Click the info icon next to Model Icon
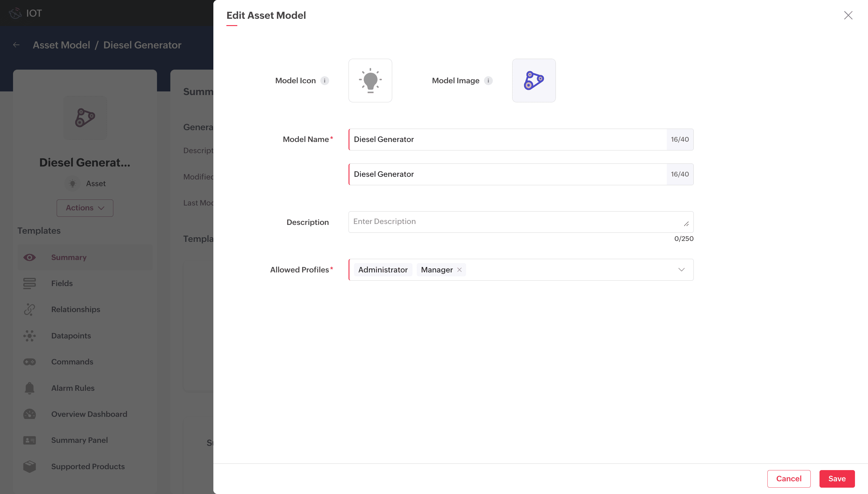 (x=324, y=81)
